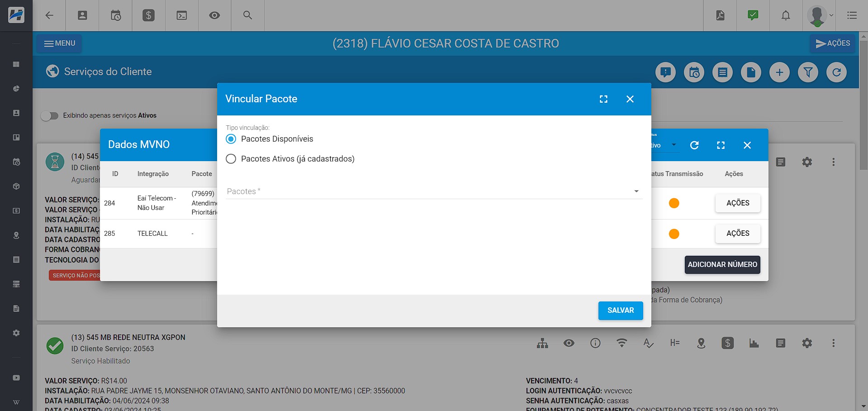Select Pacotes Disponíveis radio option
Screen dimensions: 868x411
pyautogui.click(x=231, y=139)
